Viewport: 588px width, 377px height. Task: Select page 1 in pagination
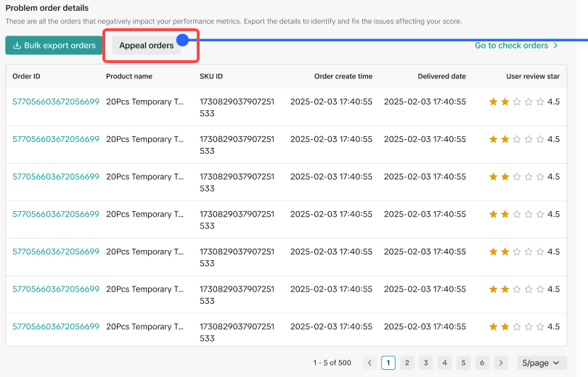[388, 362]
